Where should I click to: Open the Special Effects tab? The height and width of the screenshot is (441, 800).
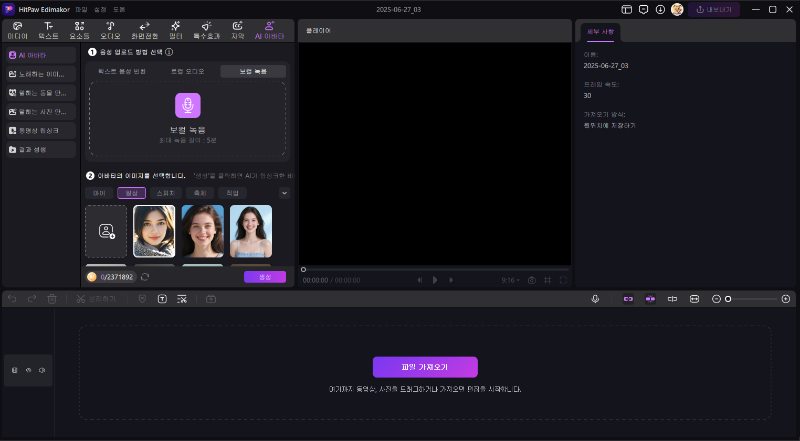206,31
